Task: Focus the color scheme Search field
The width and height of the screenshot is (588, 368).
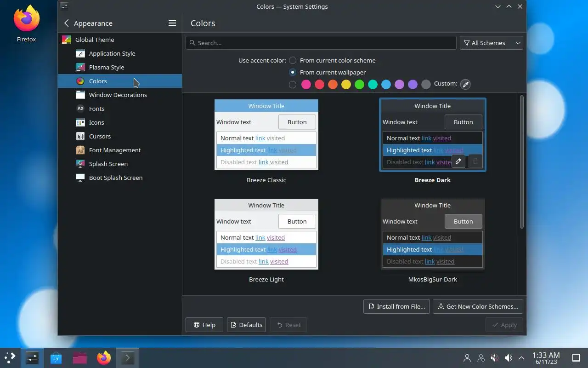Action: click(x=321, y=43)
